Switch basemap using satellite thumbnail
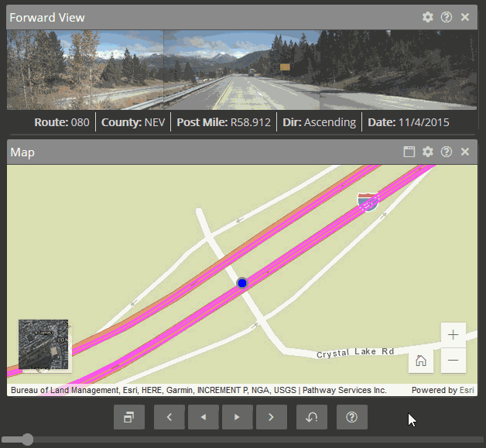Image resolution: width=486 pixels, height=448 pixels. coord(43,344)
